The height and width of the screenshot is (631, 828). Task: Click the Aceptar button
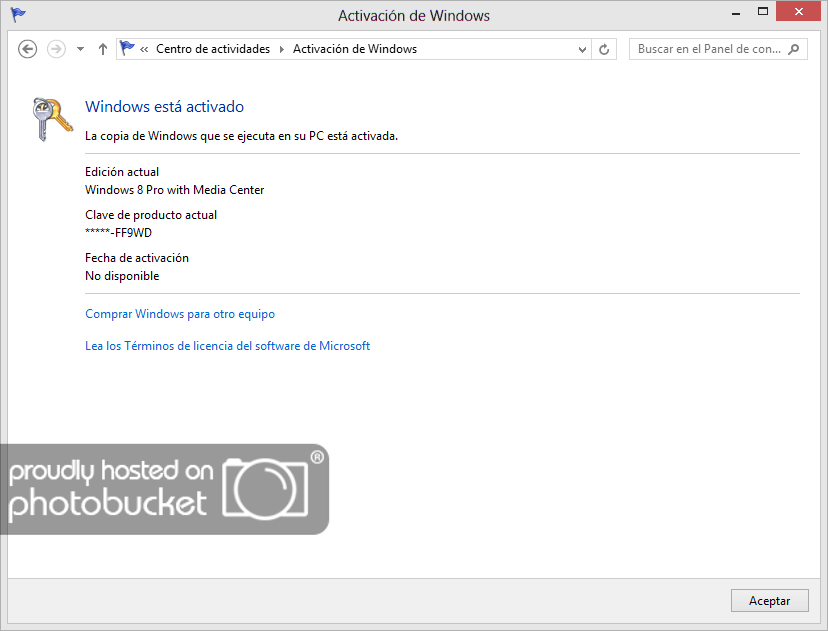[769, 601]
